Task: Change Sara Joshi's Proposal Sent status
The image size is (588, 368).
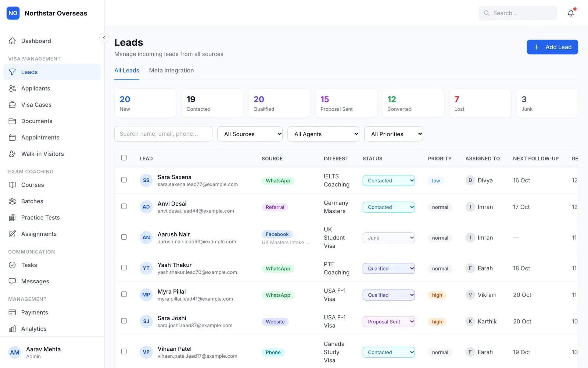Action: [389, 322]
